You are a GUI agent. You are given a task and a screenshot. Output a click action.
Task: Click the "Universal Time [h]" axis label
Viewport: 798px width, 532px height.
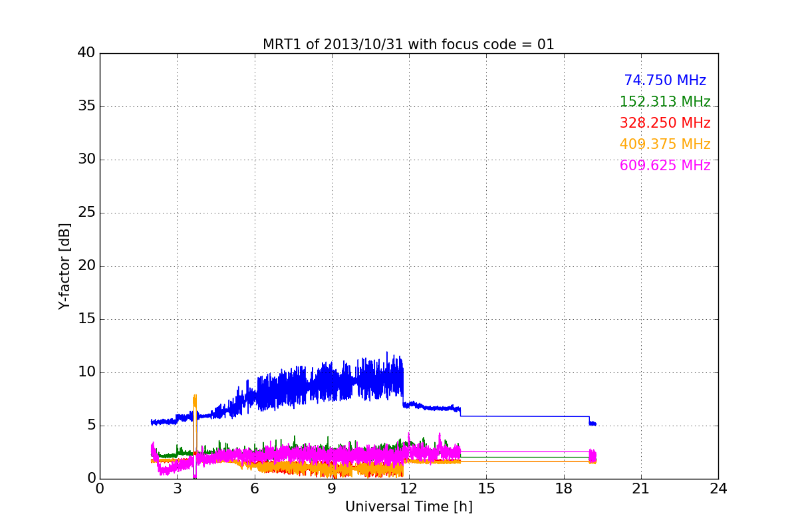pyautogui.click(x=408, y=507)
